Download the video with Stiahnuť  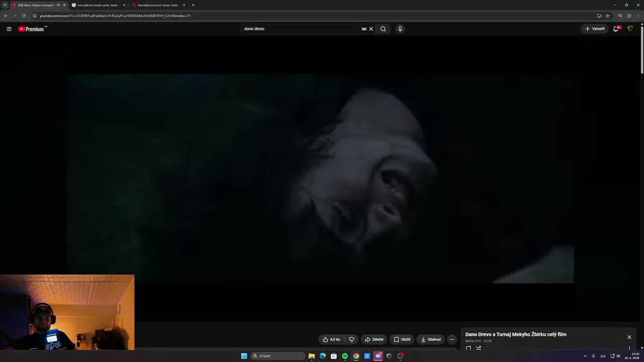431,339
